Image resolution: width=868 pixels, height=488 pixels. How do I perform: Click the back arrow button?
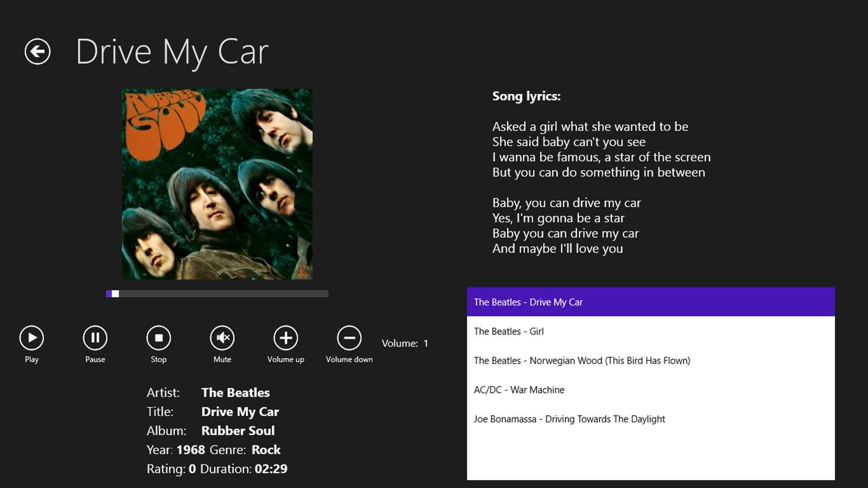pos(37,51)
